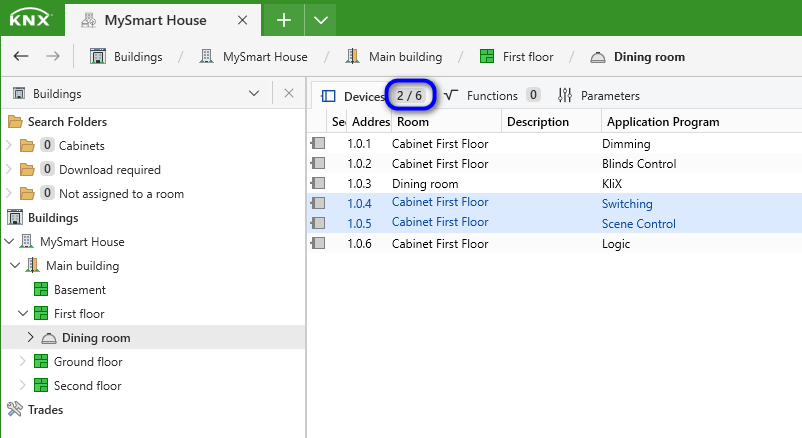The width and height of the screenshot is (802, 438).
Task: Open the Buildings panel dropdown chevron
Action: tap(254, 94)
